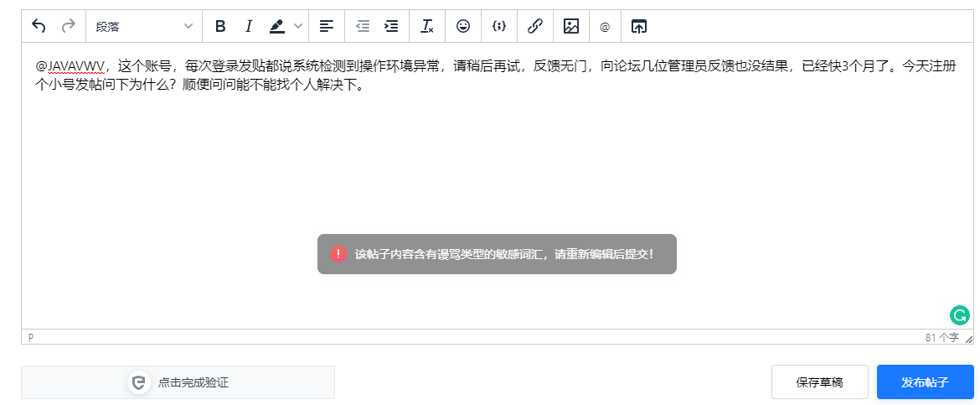Toggle italic formatting

[x=249, y=26]
